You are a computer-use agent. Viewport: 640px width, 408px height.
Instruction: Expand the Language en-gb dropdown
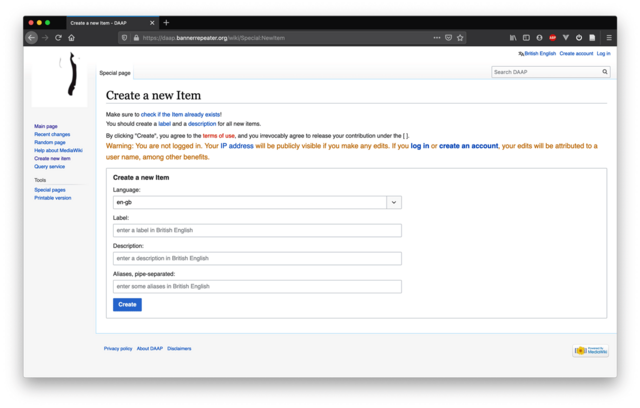[394, 202]
